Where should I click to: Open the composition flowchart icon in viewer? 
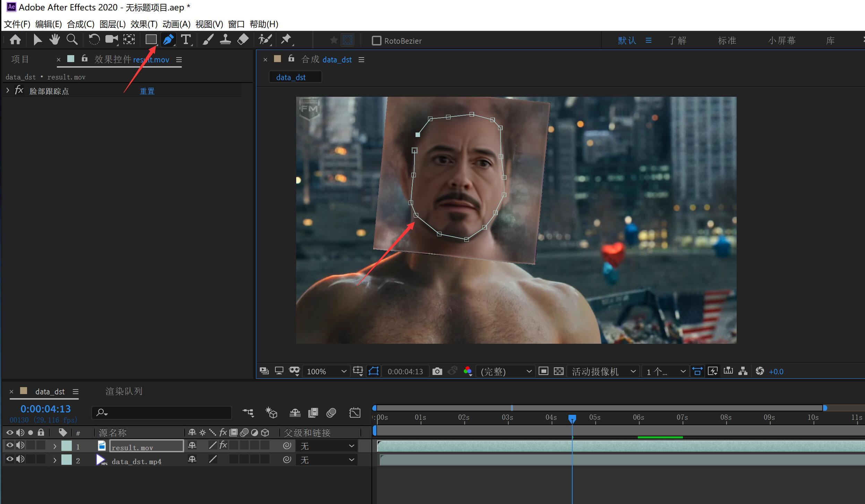tap(743, 371)
